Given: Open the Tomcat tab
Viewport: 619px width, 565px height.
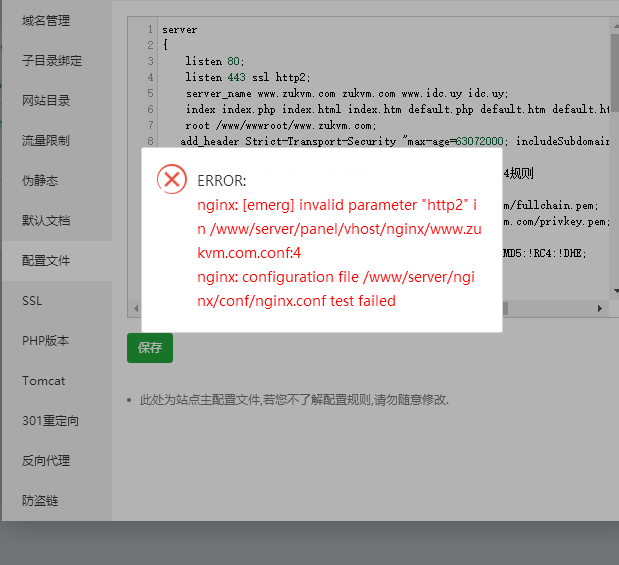Looking at the screenshot, I should tap(43, 381).
